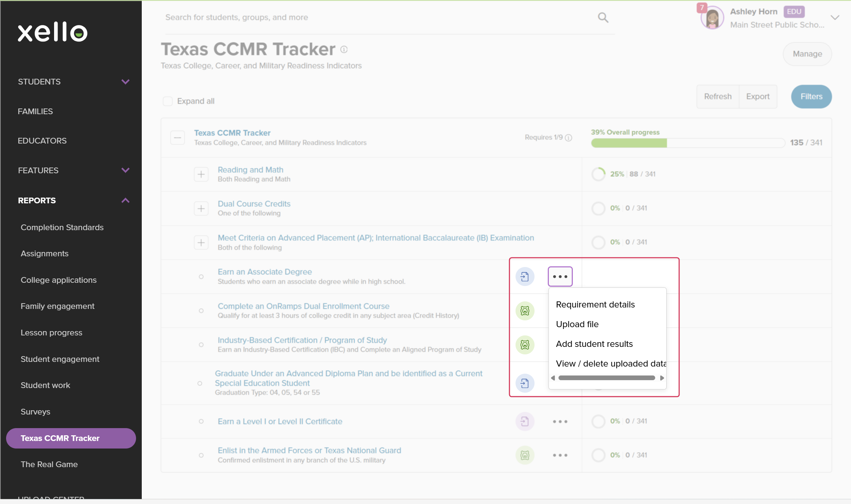Click the upload icon for Earn an Associate Degree
This screenshot has width=851, height=504.
[x=525, y=276]
